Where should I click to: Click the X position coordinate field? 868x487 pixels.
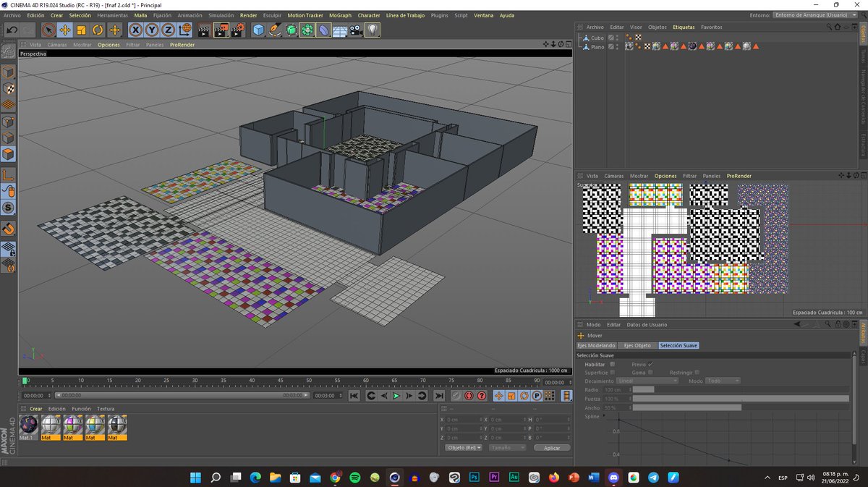[x=463, y=420]
